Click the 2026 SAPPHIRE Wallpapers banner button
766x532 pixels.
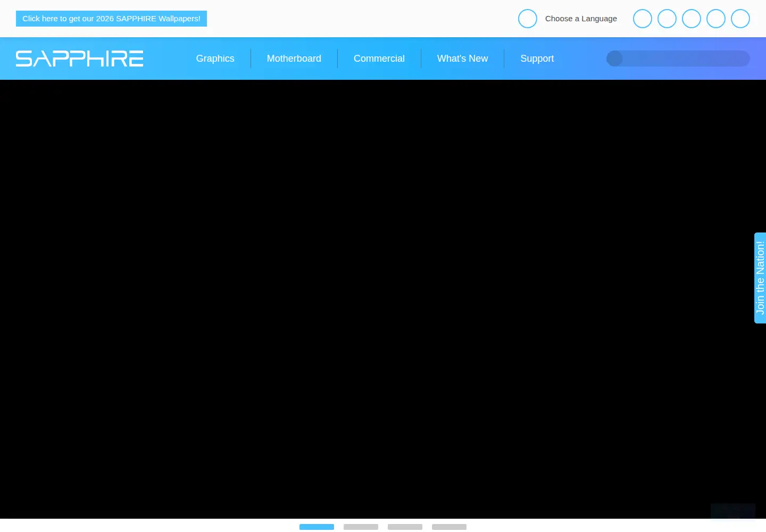point(111,19)
